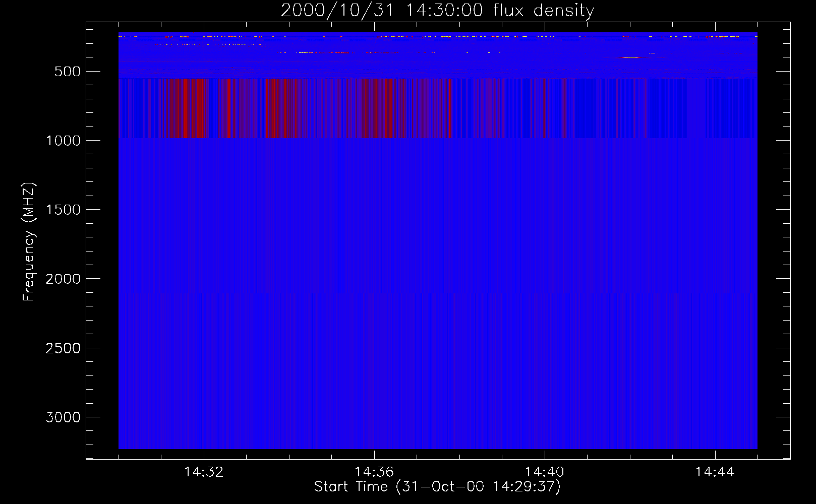Screen dimensions: 816x504
Task: Click the plot title '2000/10/31 14:30:00 flux density'
Action: pyautogui.click(x=437, y=11)
